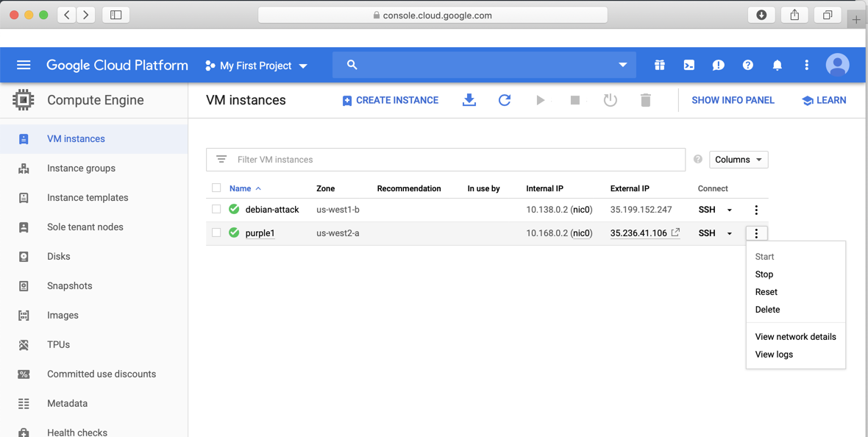Open the header three-dot settings menu

pos(806,65)
